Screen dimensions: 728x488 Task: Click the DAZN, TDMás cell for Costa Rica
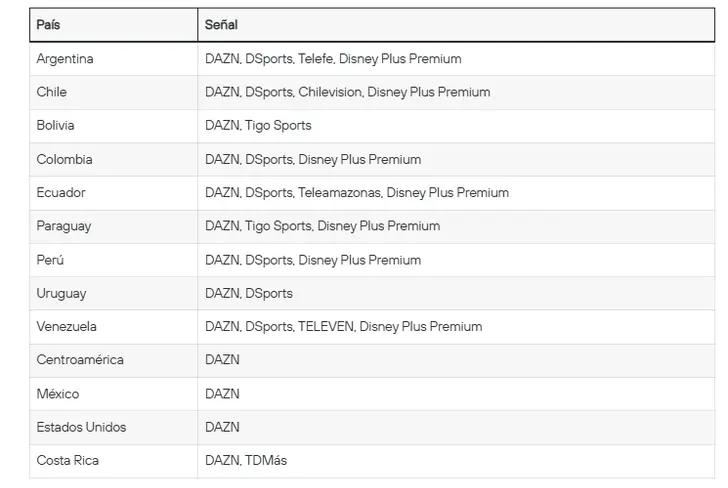click(246, 461)
